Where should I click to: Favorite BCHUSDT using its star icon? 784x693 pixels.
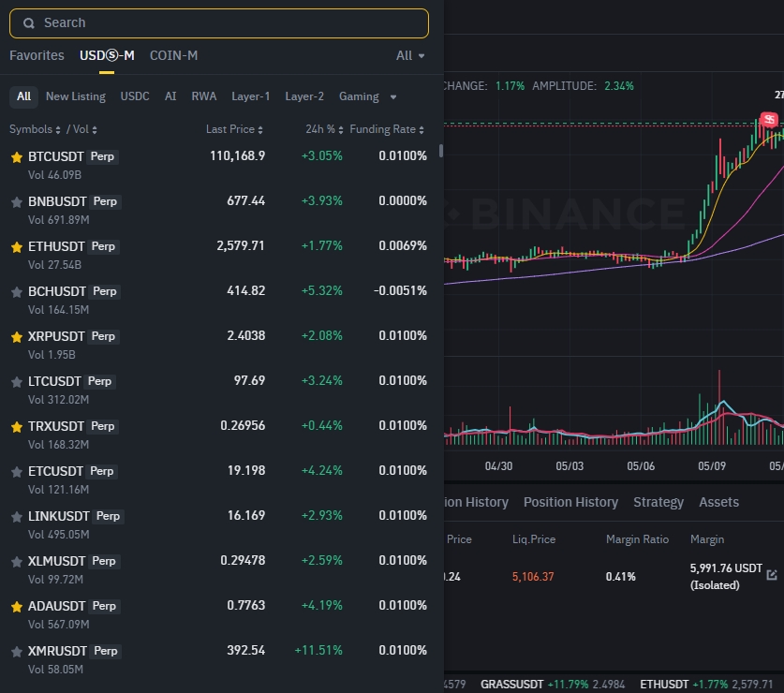pos(17,292)
